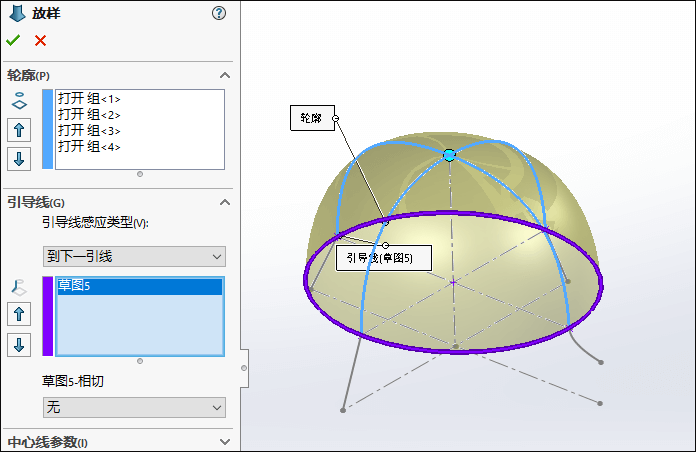The image size is (696, 452).
Task: Click the 轮廓 callout label in the viewport
Action: click(312, 118)
